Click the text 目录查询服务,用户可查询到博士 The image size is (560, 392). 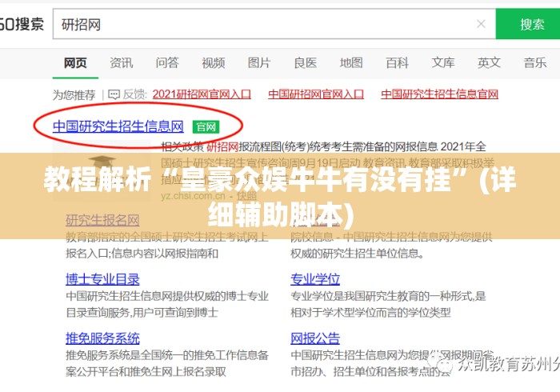click(142, 313)
